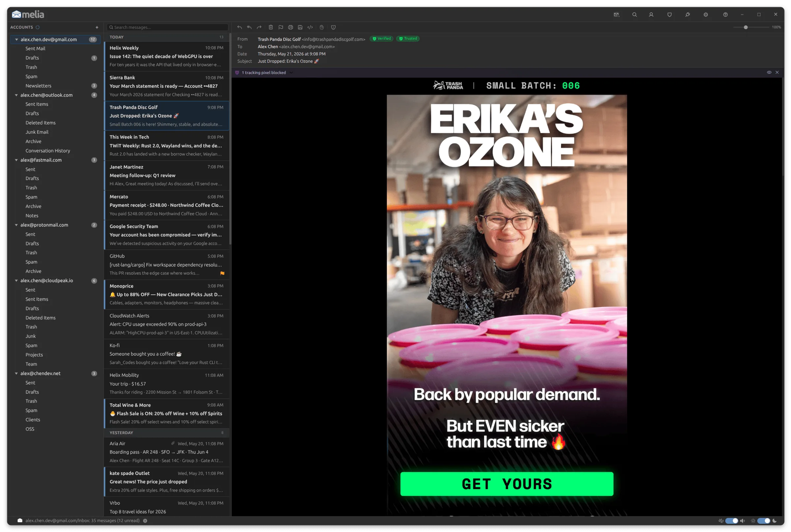The width and height of the screenshot is (791, 532).
Task: Open help via the question mark icon
Action: (x=725, y=14)
